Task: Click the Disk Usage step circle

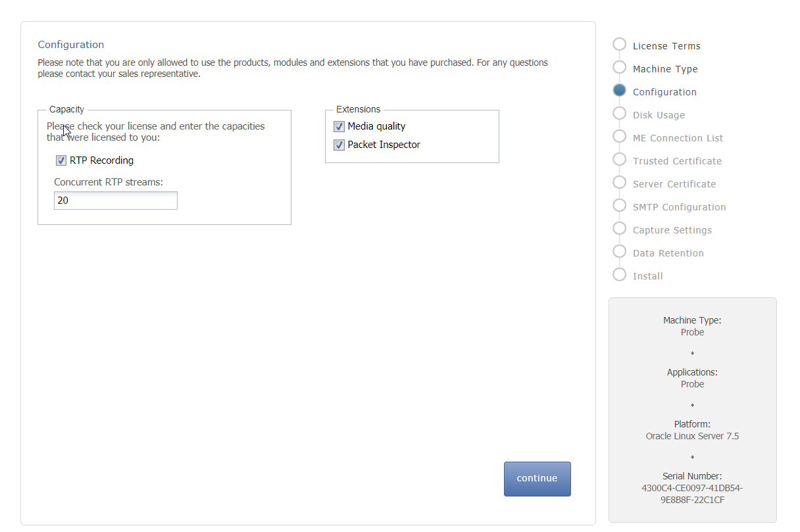Action: pos(619,113)
